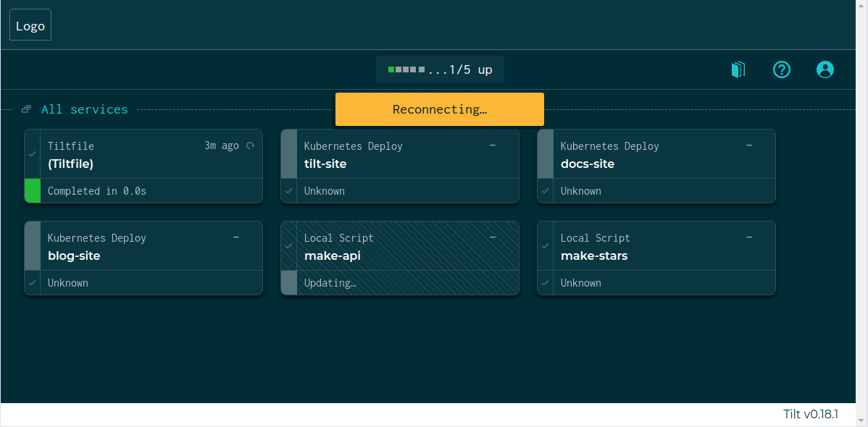
Task: Click the Logo box in header
Action: (x=30, y=25)
